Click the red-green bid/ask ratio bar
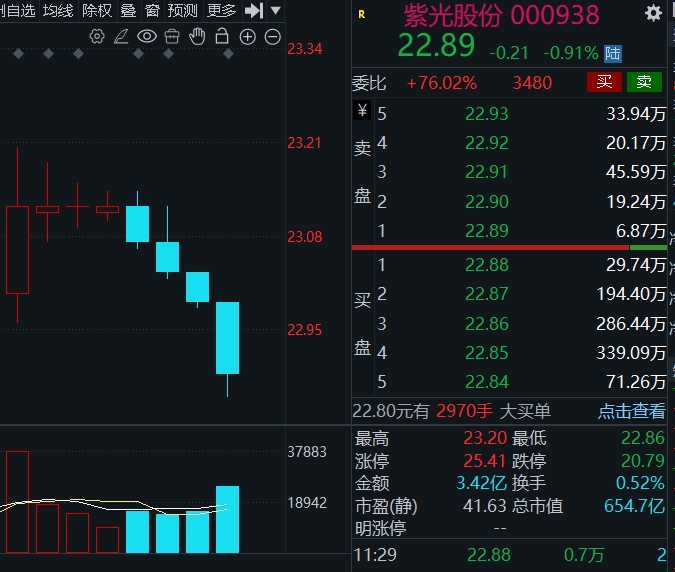Image resolution: width=675 pixels, height=572 pixels. 509,247
